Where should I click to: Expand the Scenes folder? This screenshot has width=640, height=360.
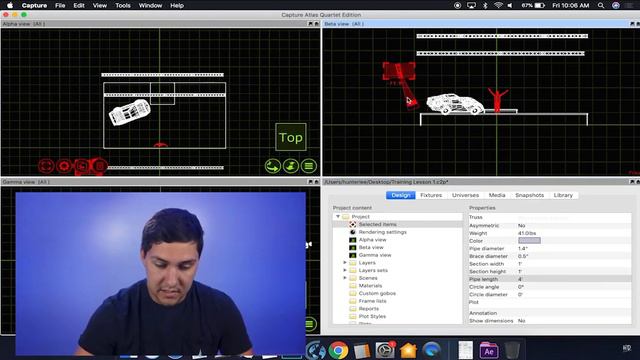(345, 278)
